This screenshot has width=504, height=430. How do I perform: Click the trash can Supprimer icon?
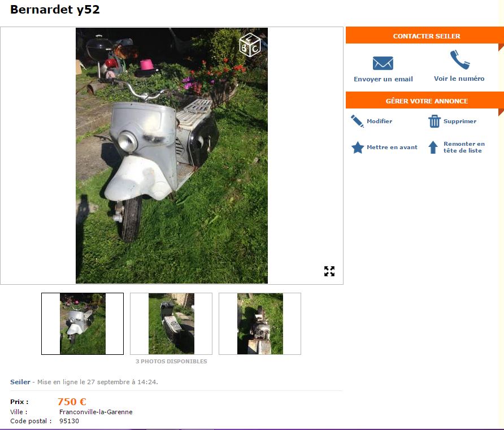[x=435, y=121]
